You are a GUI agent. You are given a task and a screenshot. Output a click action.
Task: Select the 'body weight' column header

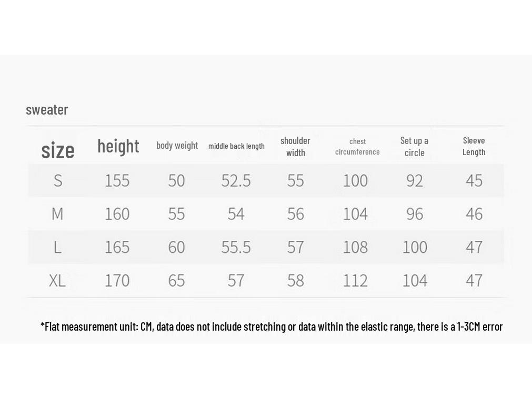[x=177, y=146]
